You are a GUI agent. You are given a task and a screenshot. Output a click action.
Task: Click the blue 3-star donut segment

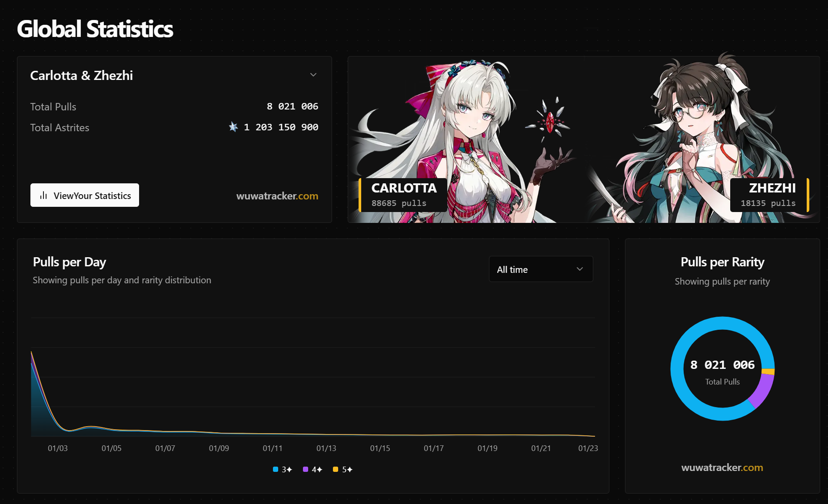point(678,369)
